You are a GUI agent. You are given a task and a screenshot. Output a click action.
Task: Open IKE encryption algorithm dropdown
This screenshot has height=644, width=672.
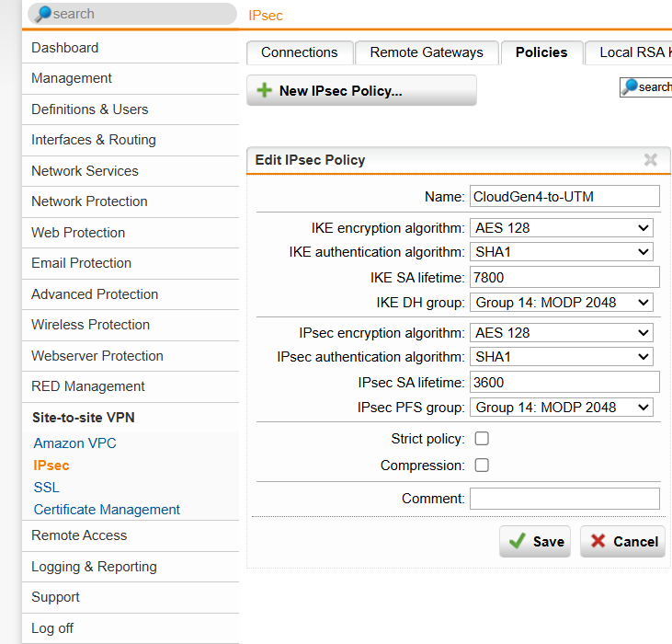562,227
